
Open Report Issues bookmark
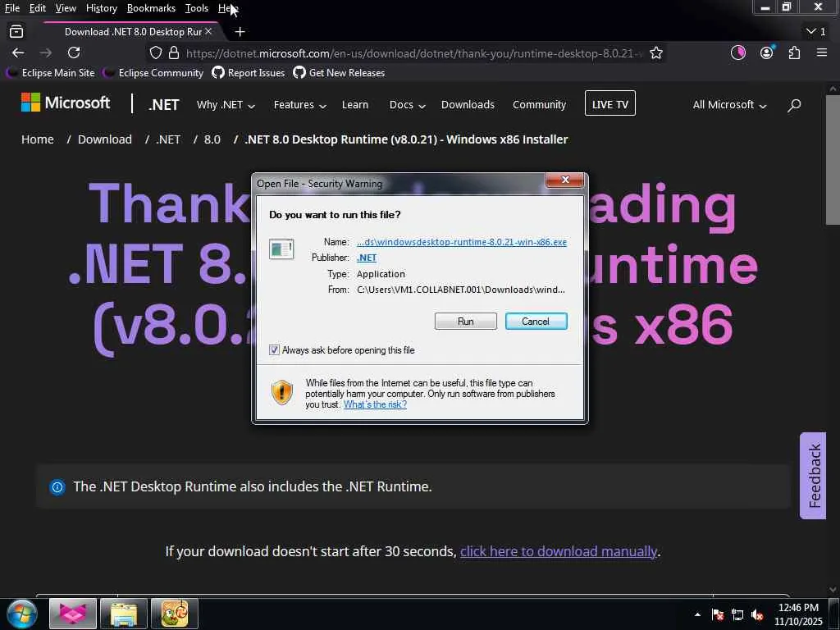click(x=249, y=73)
